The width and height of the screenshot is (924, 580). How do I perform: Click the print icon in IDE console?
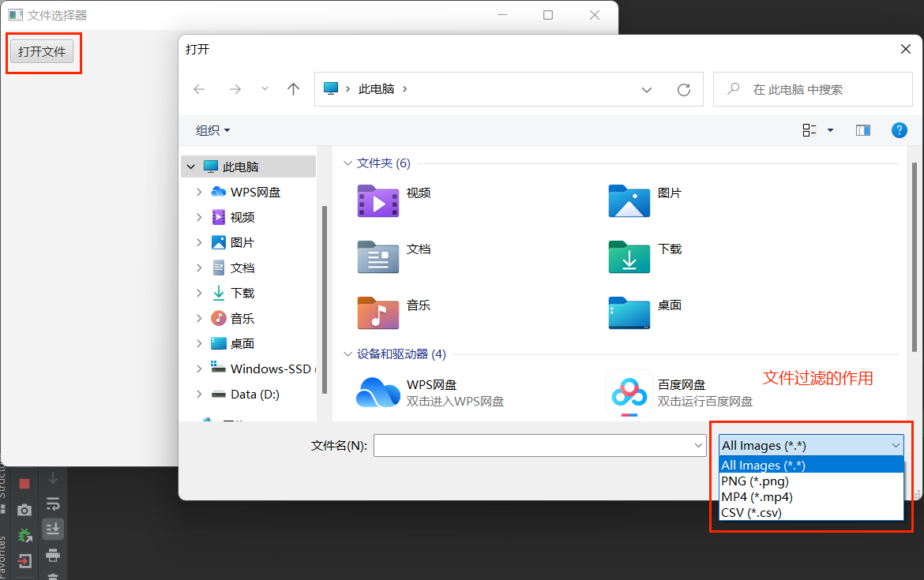(53, 555)
